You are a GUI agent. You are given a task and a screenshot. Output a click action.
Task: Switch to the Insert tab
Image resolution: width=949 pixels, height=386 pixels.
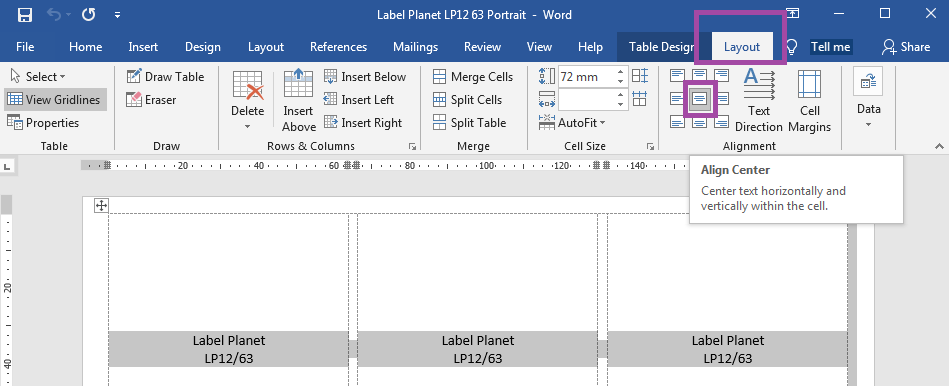[143, 47]
